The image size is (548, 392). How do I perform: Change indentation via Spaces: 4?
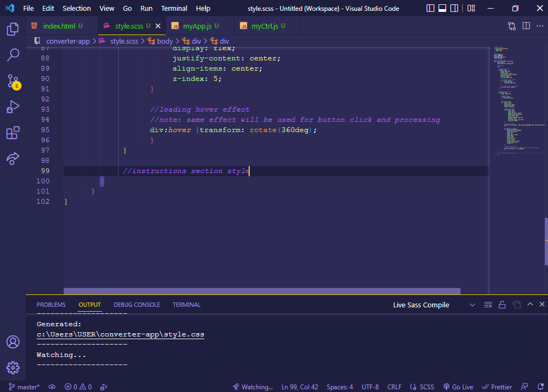click(x=340, y=387)
